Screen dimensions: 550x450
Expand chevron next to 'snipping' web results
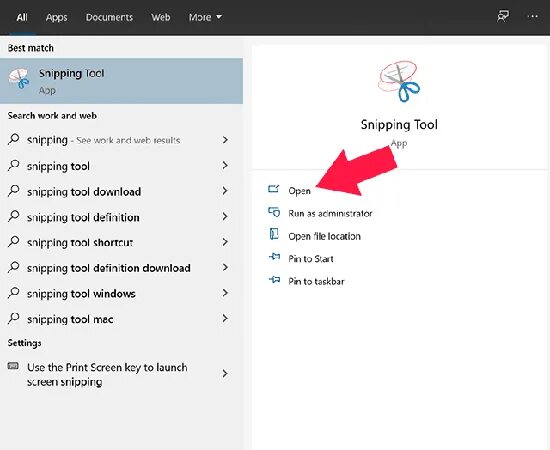point(225,140)
